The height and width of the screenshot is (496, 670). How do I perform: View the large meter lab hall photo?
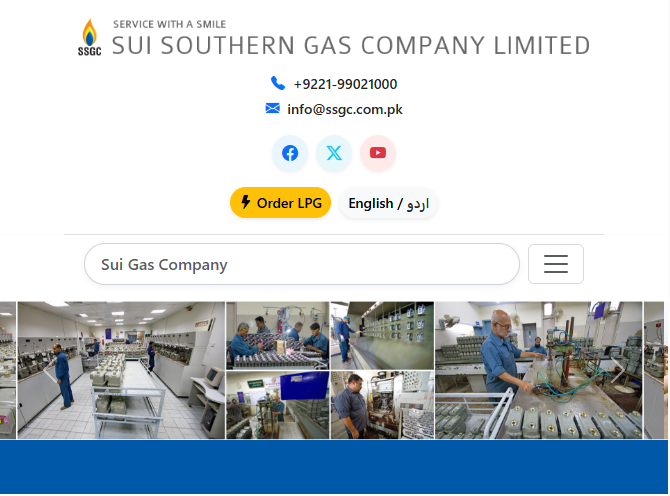tap(121, 370)
